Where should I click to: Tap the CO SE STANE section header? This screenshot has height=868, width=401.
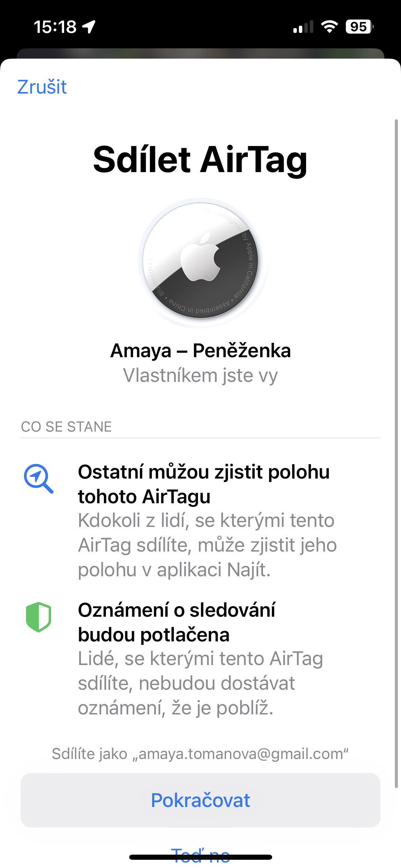(x=66, y=427)
